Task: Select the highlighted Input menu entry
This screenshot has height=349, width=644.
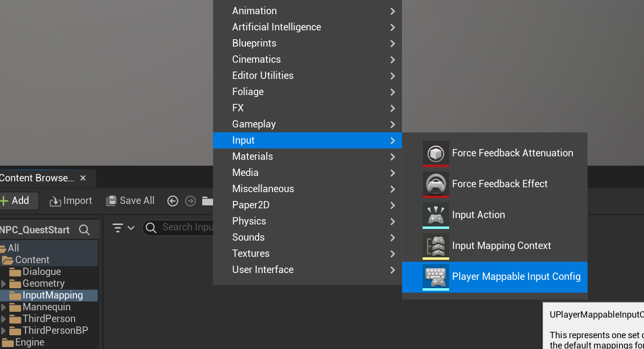Action: pyautogui.click(x=307, y=140)
